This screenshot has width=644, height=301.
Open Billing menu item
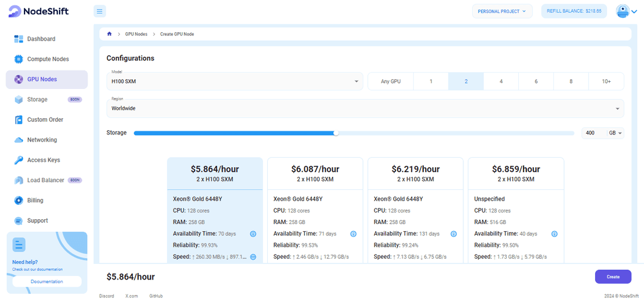point(35,200)
